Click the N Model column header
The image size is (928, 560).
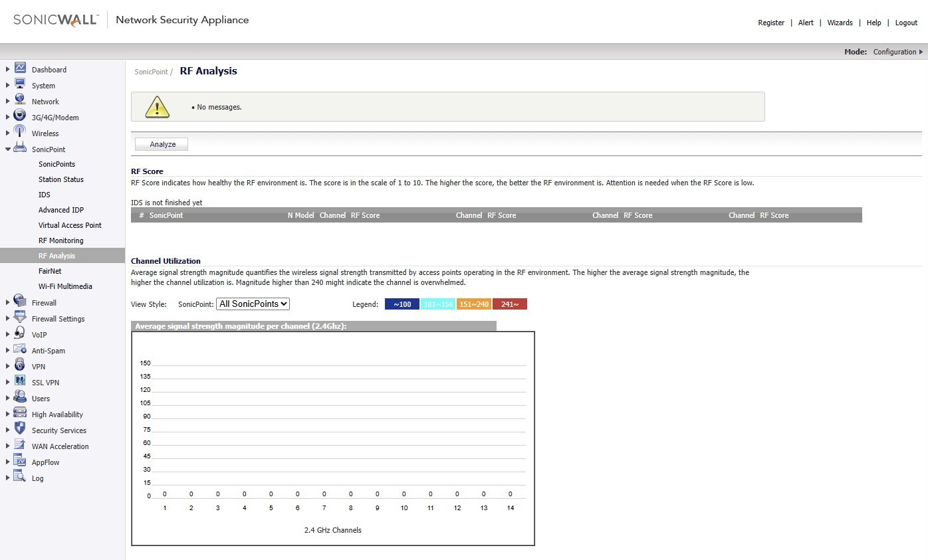pos(301,215)
